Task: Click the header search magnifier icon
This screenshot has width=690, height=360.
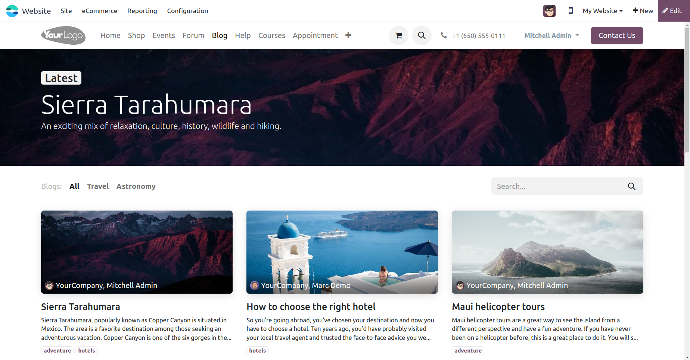Action: point(422,36)
